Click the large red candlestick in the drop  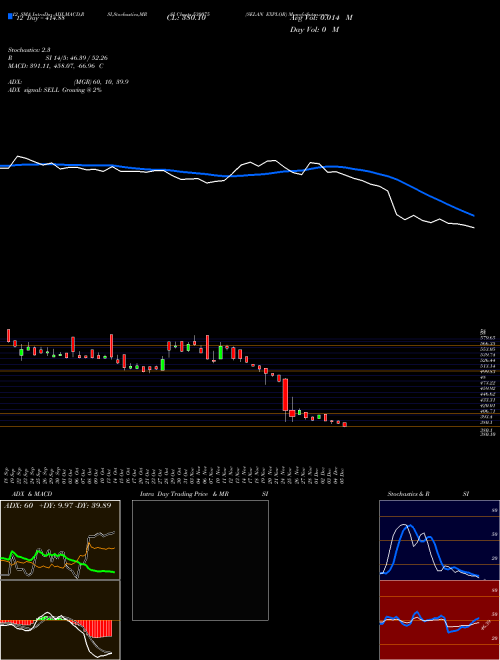click(285, 395)
